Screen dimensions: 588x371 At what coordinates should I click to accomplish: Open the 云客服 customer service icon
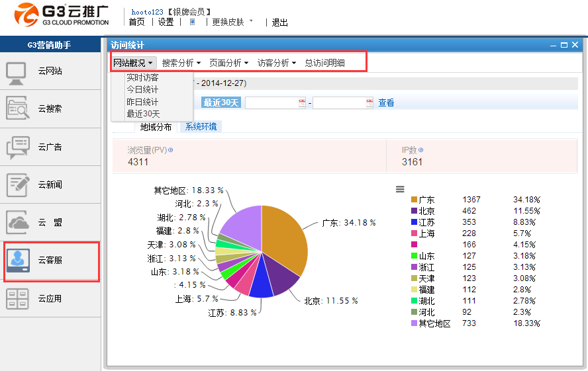point(18,261)
